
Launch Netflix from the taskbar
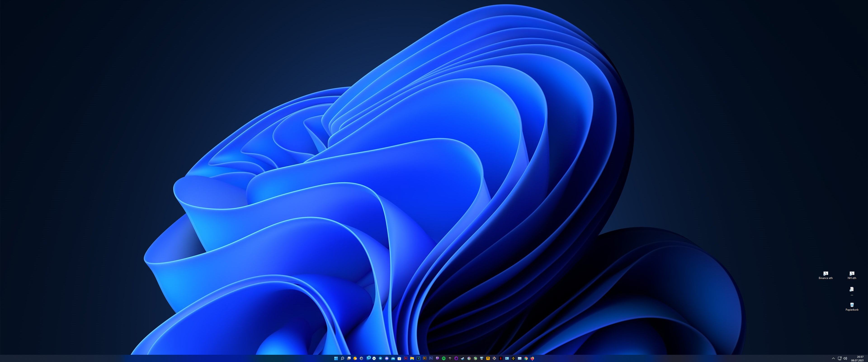(x=501, y=358)
